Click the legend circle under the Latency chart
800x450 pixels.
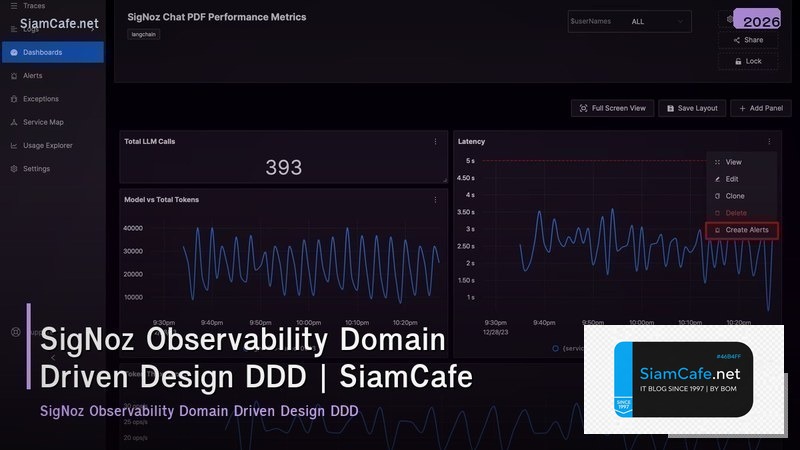[555, 348]
